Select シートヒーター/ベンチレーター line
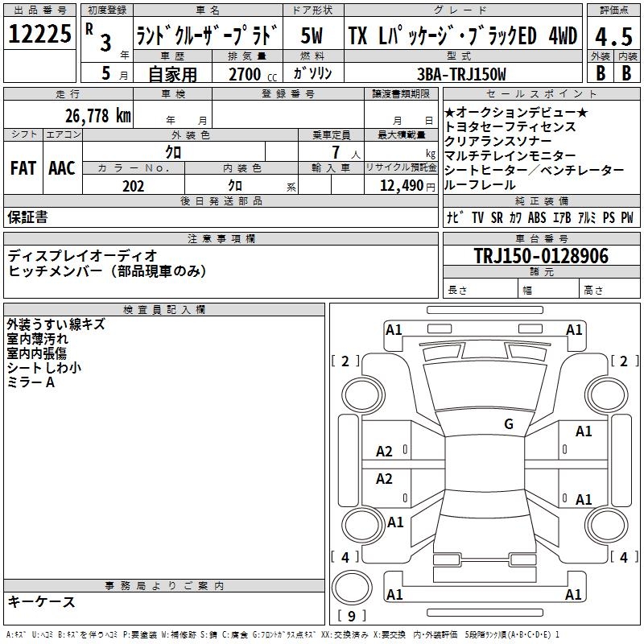 point(535,170)
